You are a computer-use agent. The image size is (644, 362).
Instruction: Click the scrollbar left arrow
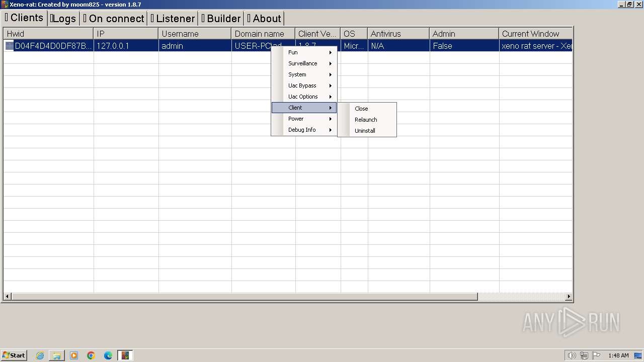tap(8, 297)
